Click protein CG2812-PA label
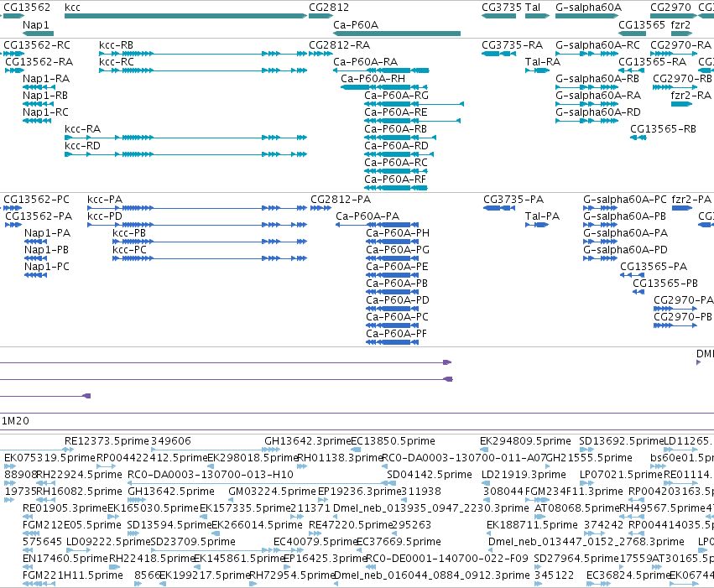The height and width of the screenshot is (588, 714). [341, 200]
